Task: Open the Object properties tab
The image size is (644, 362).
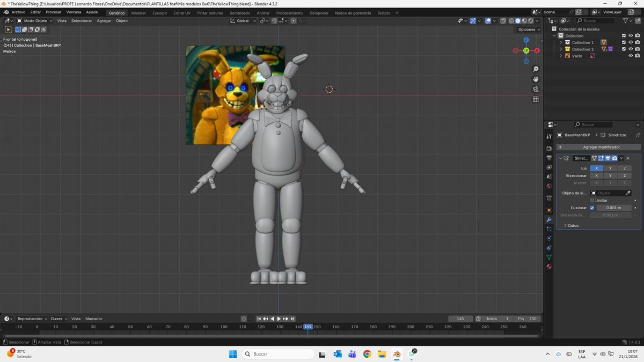Action: coord(549,210)
